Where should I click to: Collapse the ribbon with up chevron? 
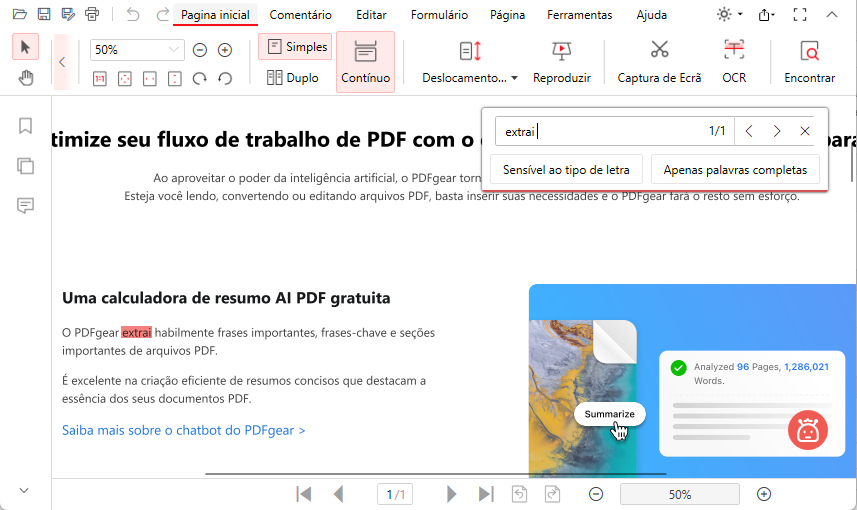[832, 15]
